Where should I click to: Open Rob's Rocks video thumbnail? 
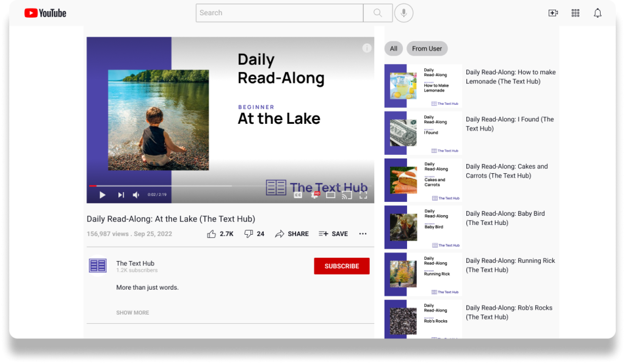point(423,319)
